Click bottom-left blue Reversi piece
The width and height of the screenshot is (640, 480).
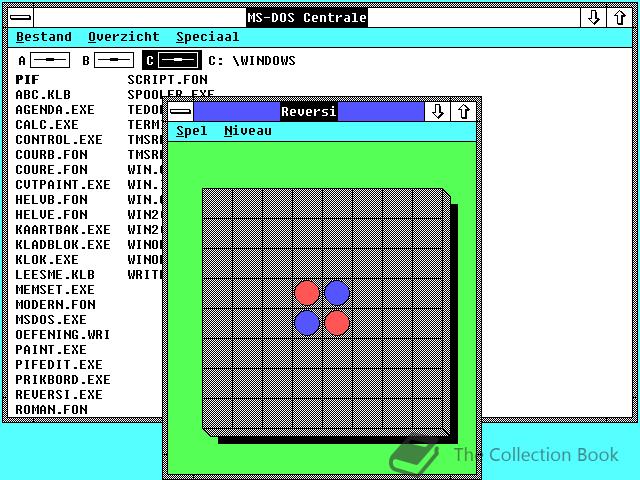pos(307,323)
